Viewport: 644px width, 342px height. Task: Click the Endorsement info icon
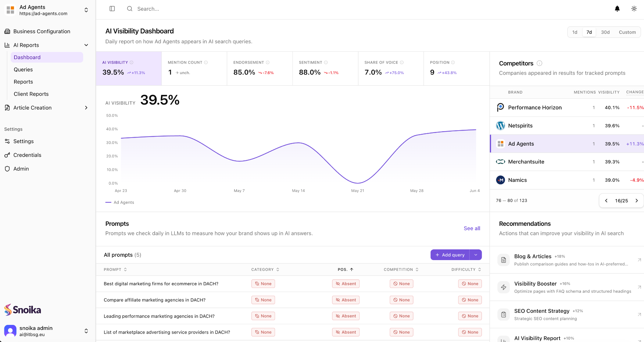268,62
